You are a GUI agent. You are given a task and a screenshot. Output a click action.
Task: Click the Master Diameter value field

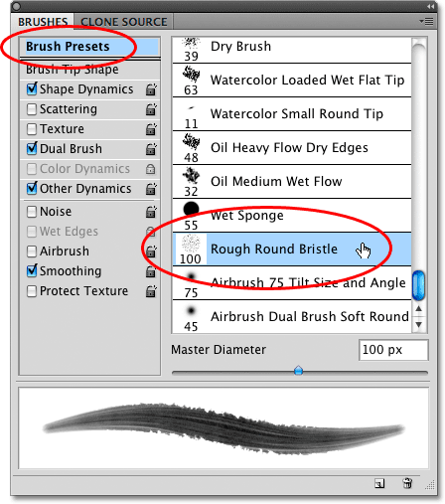pos(393,350)
